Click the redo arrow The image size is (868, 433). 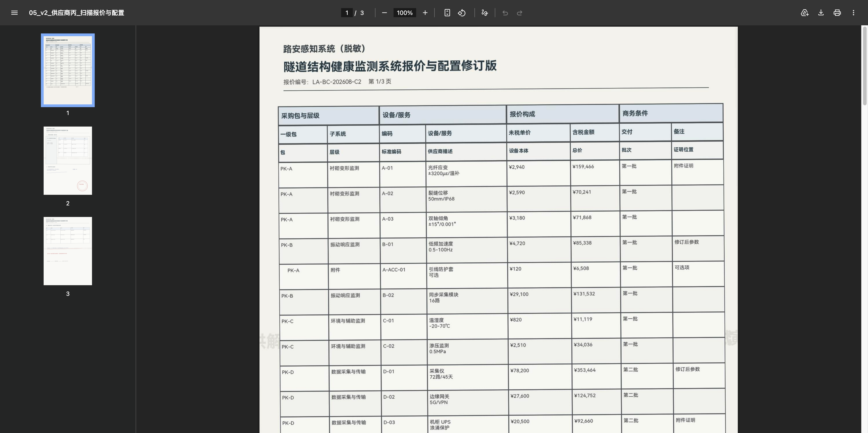pyautogui.click(x=520, y=13)
